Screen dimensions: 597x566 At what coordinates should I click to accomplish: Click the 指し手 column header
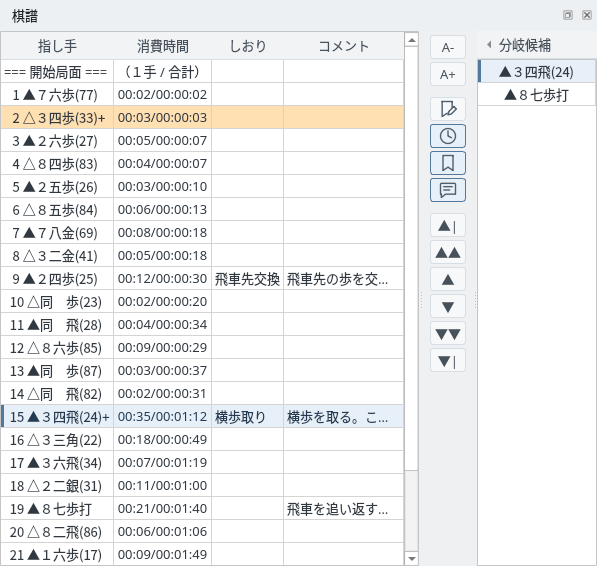57,46
